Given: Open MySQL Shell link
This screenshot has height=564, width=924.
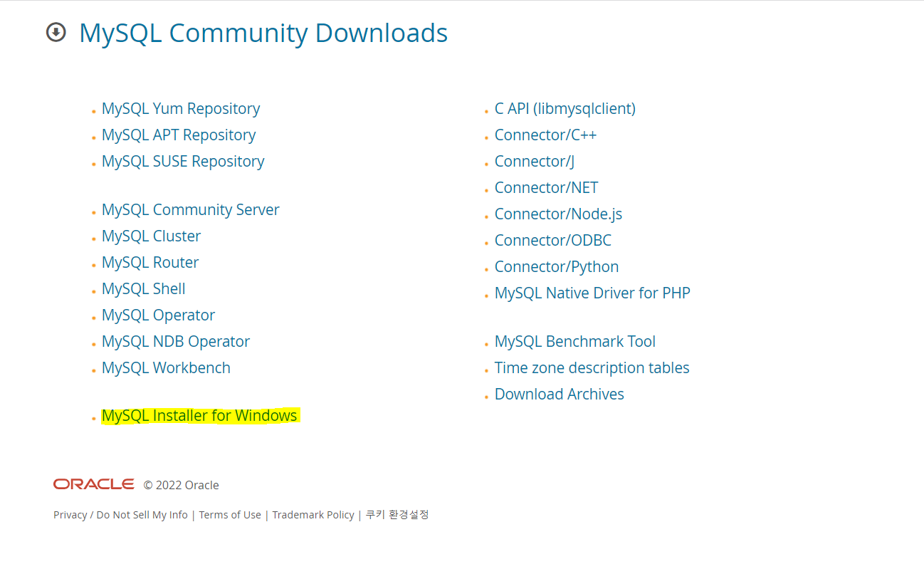Looking at the screenshot, I should (144, 289).
